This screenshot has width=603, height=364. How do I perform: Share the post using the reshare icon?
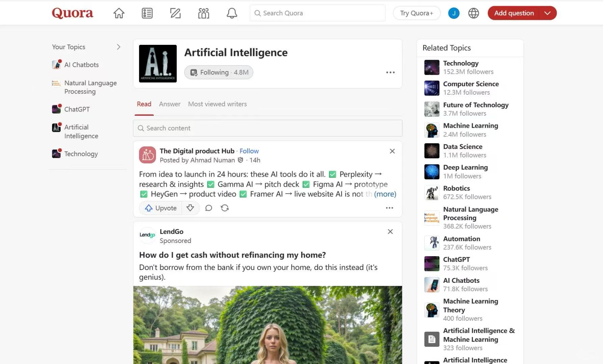click(x=225, y=208)
